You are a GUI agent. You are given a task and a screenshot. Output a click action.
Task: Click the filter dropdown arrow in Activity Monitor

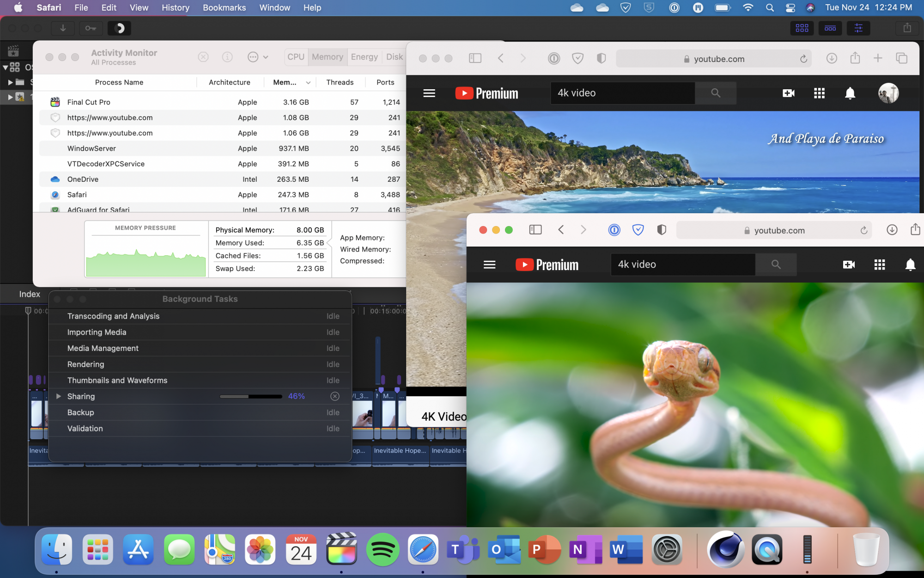click(266, 56)
